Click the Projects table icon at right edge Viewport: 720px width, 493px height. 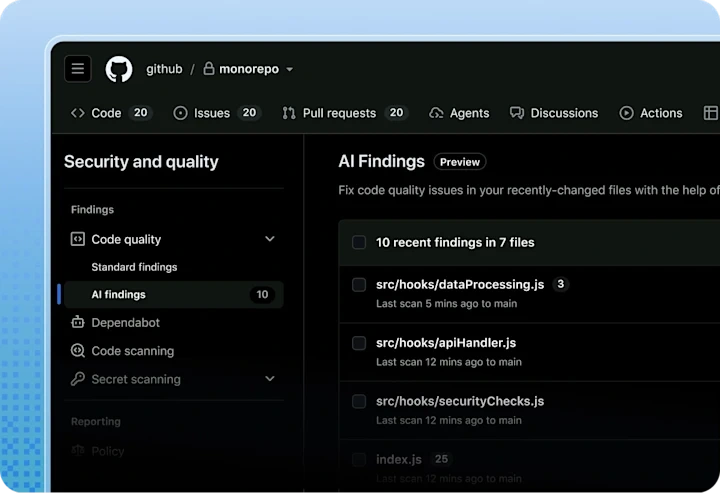(711, 113)
